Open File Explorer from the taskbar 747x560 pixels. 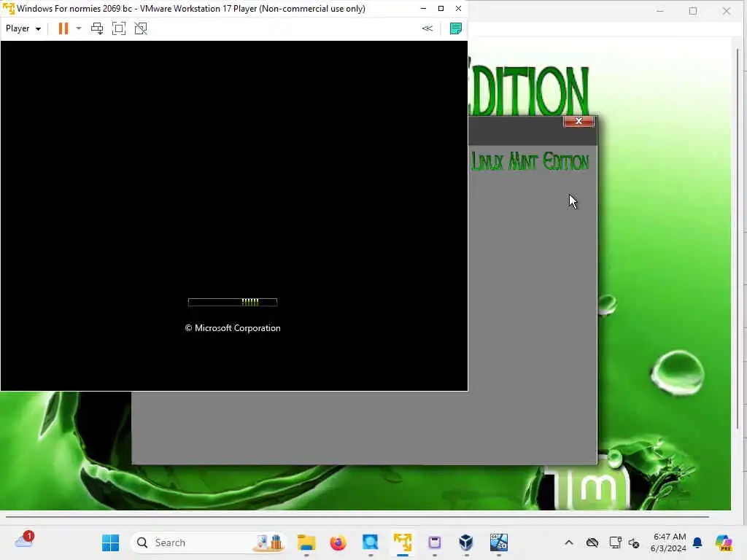point(306,542)
